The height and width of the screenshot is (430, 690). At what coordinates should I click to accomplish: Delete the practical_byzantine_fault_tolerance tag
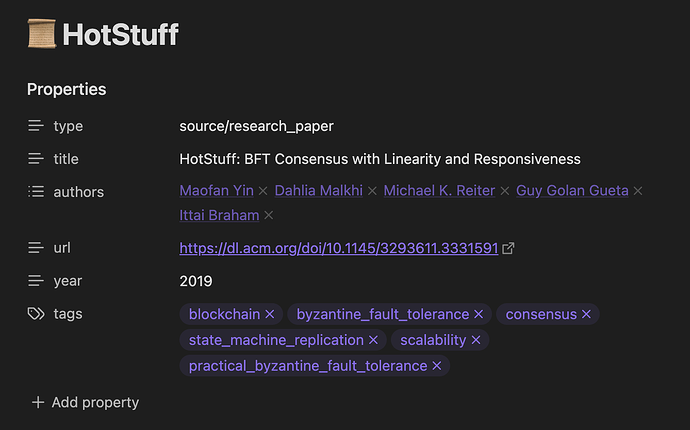[437, 366]
